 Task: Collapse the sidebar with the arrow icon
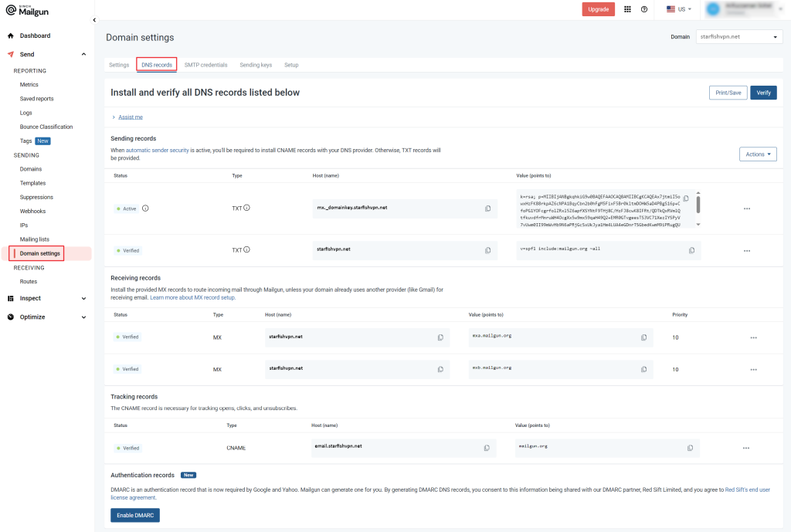pos(93,20)
